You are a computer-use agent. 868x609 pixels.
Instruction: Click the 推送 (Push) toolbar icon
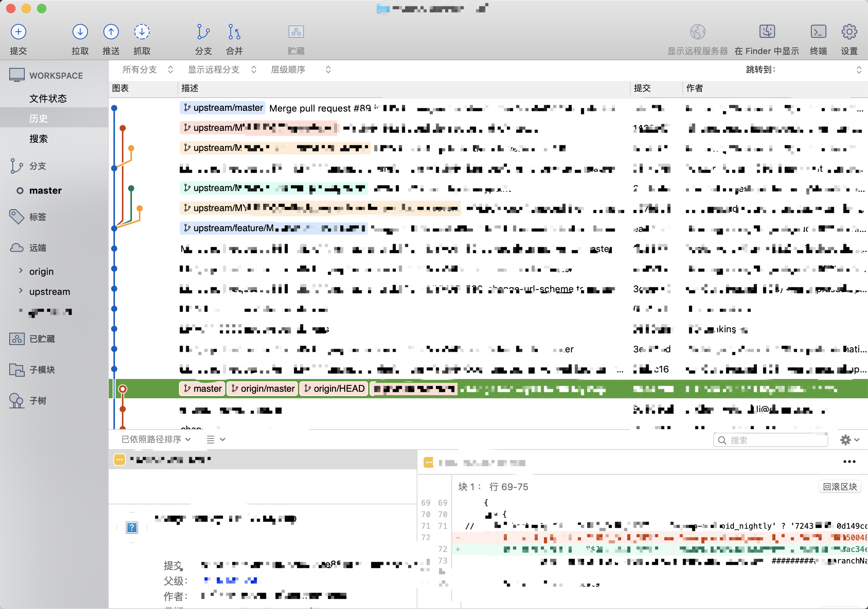tap(111, 32)
